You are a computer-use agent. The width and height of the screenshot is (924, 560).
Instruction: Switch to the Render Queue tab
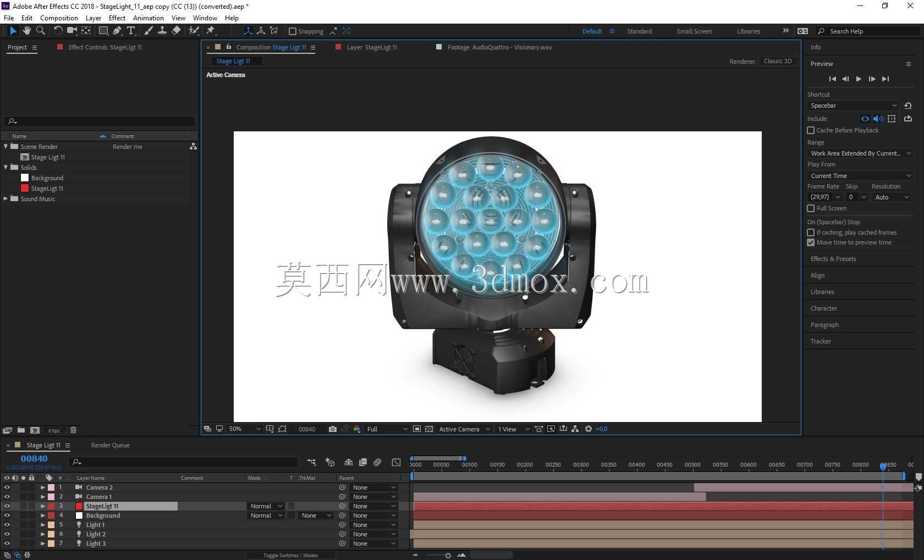point(111,445)
